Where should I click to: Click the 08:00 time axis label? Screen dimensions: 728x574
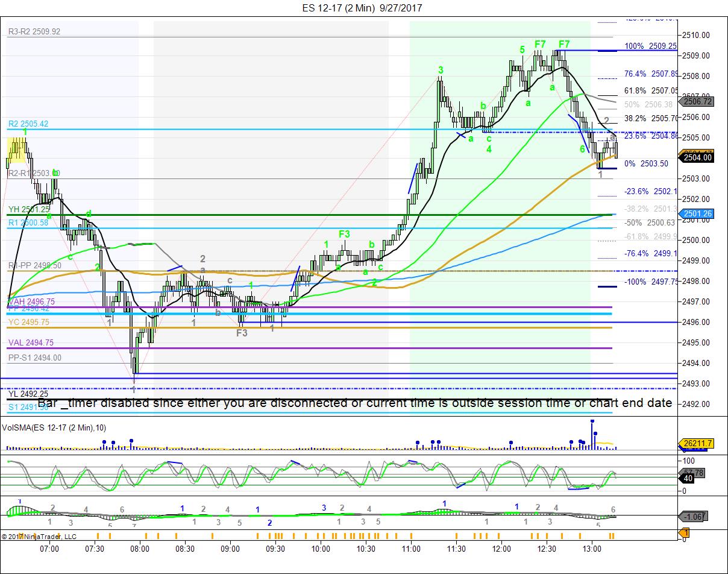(140, 549)
